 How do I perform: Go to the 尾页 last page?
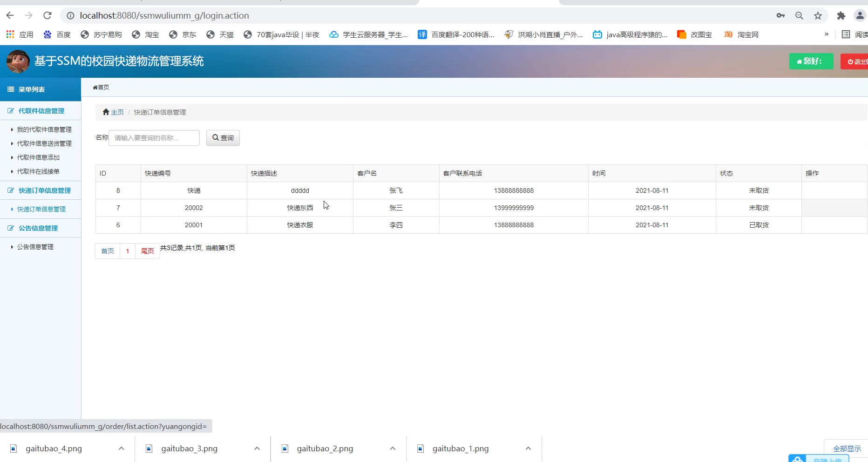coord(147,251)
